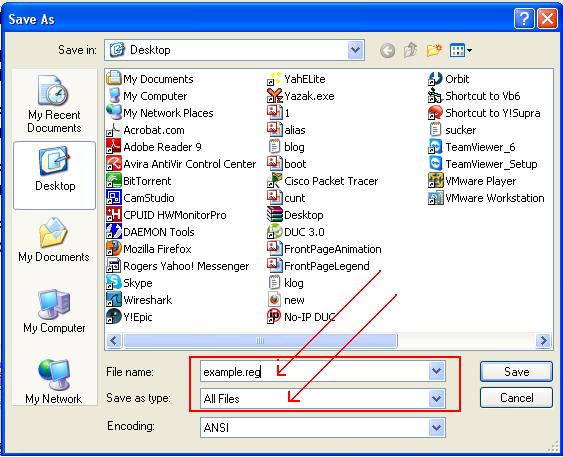Select the Skype shortcut icon

pyautogui.click(x=114, y=283)
